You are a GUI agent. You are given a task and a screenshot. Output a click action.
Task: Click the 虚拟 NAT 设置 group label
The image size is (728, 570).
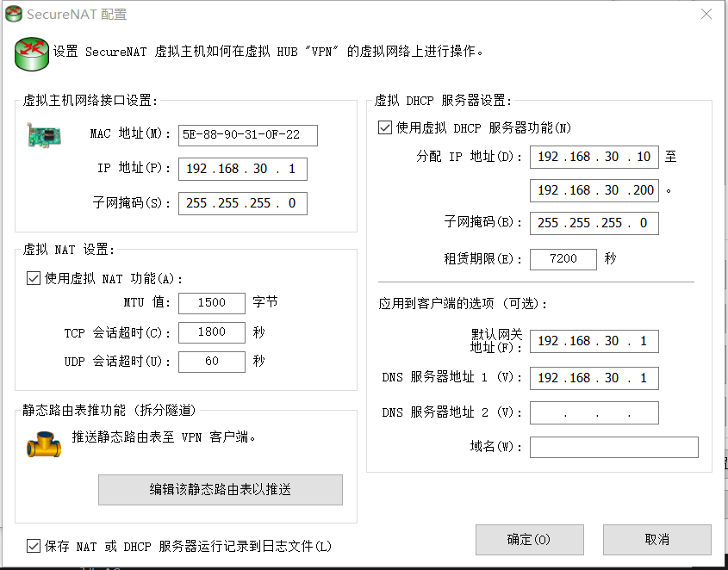click(69, 250)
